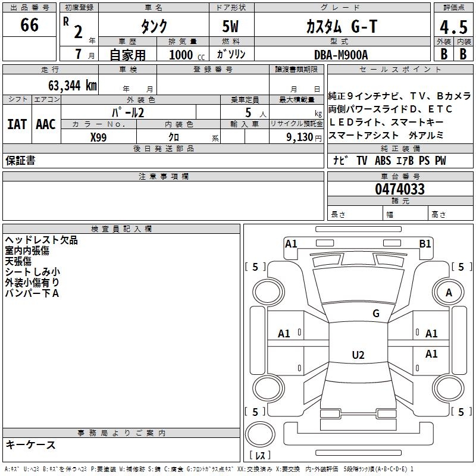Click the seating capacity 5 人
Screen dimensions: 476x476
pyautogui.click(x=256, y=113)
